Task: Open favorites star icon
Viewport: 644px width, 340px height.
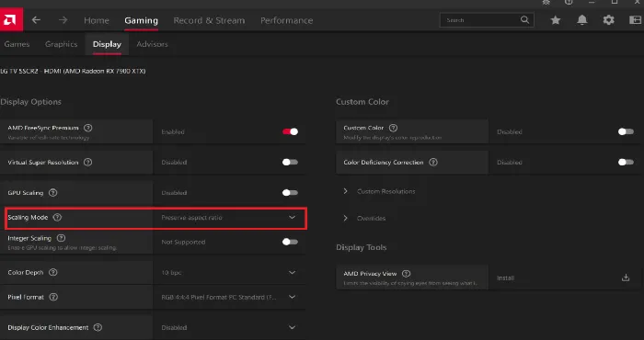Action: click(556, 20)
